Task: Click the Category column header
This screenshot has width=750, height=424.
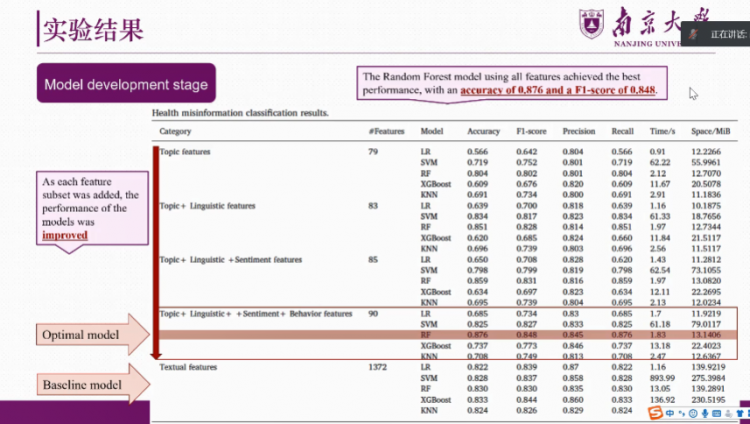Action: 175,131
